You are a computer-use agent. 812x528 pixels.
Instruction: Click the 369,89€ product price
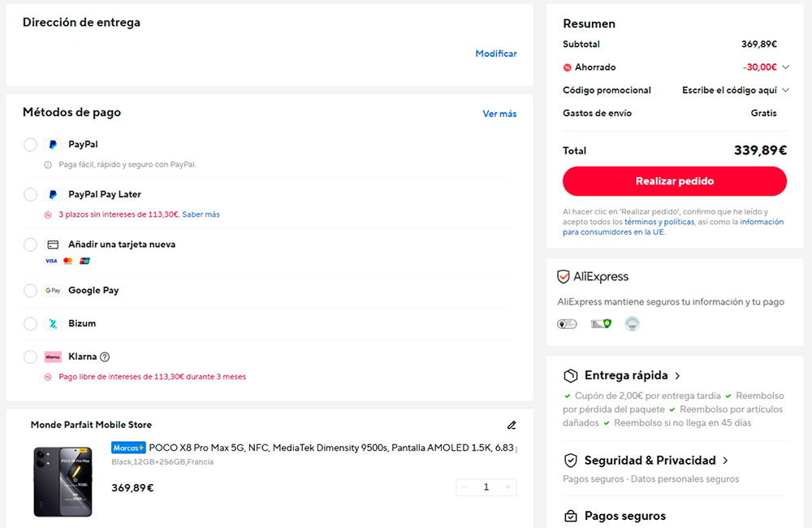[132, 488]
